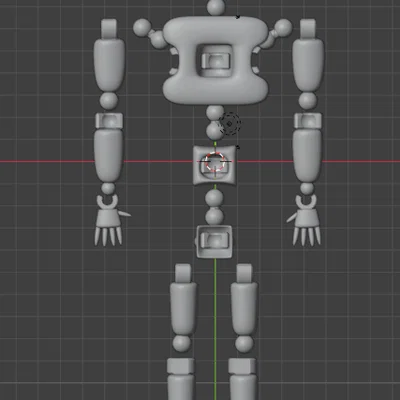Screen dimensions: 400x400
Task: Select the thigh segment on screen left
Action: (x=183, y=308)
